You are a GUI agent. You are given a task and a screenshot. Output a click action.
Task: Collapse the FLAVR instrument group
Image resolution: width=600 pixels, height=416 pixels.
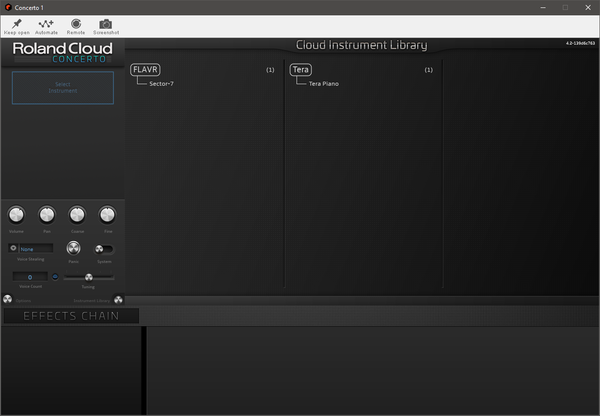point(145,70)
